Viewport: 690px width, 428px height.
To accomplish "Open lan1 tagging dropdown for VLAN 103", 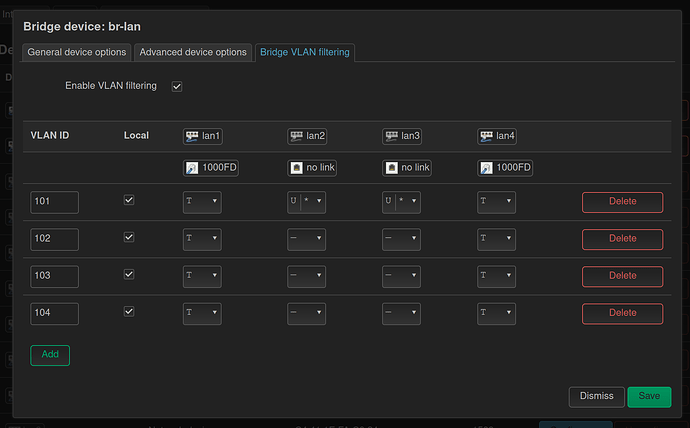I will coord(202,276).
